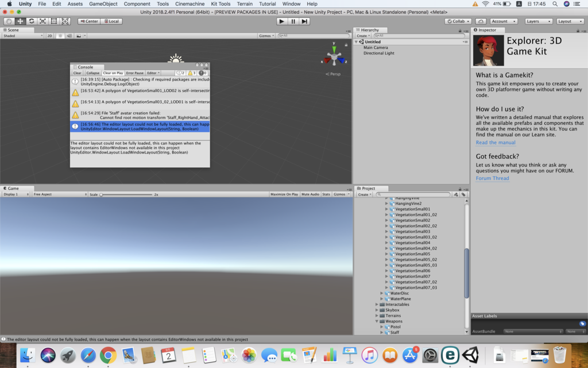Toggle Local orientation button

pos(111,21)
